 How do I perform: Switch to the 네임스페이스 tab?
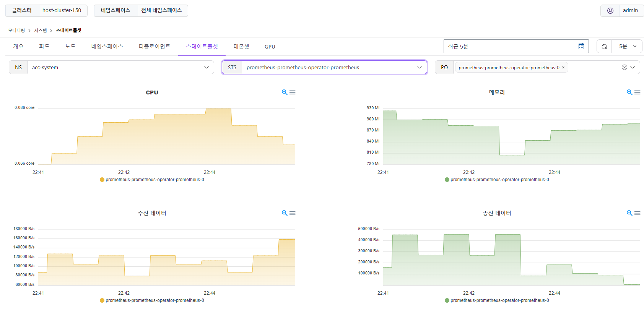click(107, 46)
